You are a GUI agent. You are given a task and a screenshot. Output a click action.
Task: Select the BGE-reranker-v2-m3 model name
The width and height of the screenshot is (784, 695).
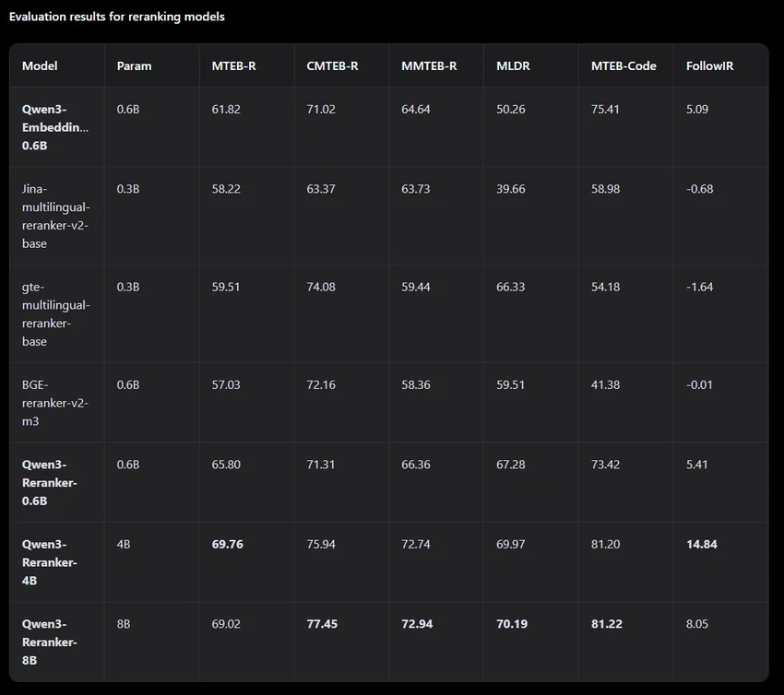coord(55,403)
